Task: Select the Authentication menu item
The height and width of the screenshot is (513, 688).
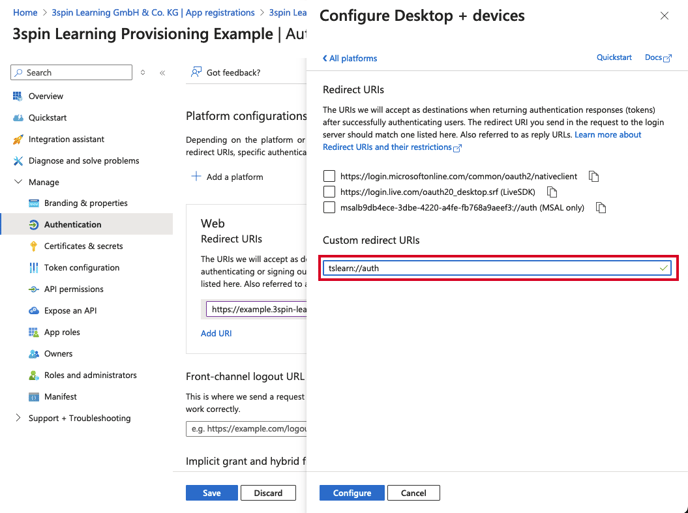Action: pyautogui.click(x=86, y=224)
